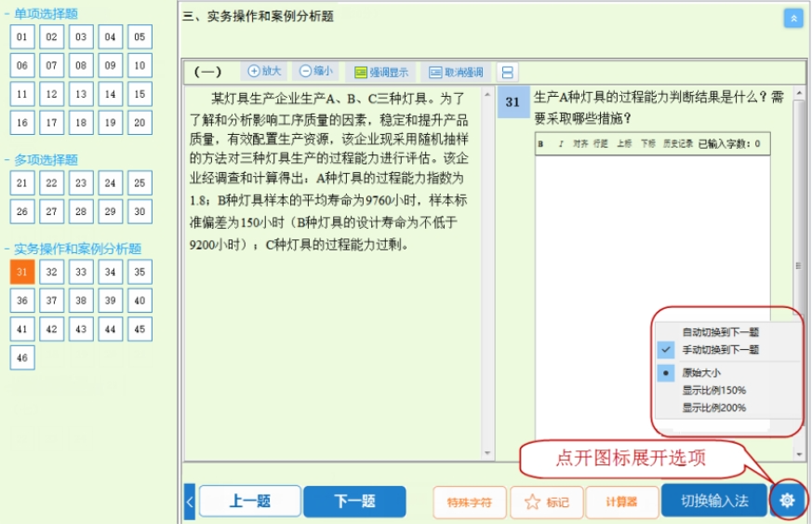Open 行距 line spacing option

pyautogui.click(x=601, y=143)
